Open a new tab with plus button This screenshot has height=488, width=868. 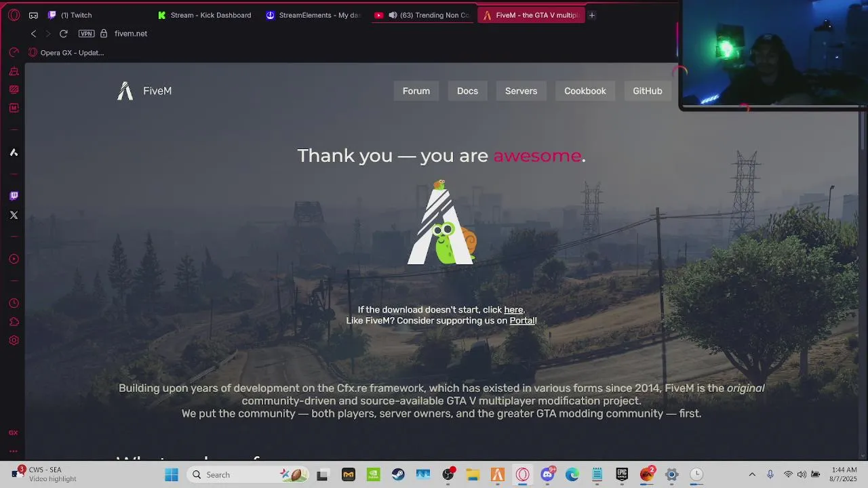coord(591,15)
